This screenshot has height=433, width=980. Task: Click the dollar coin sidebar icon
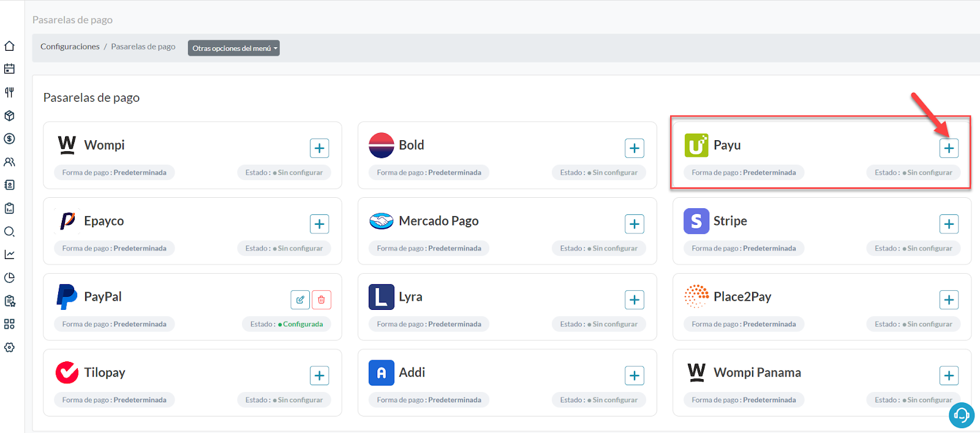click(9, 139)
